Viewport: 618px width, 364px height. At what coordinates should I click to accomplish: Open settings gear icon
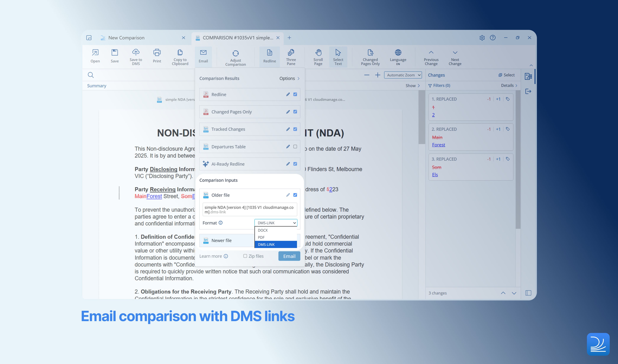[482, 38]
